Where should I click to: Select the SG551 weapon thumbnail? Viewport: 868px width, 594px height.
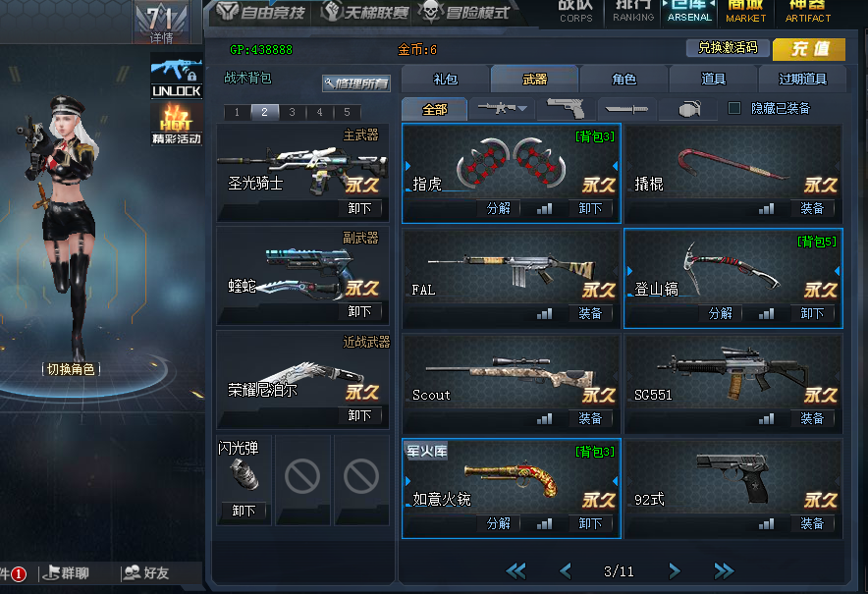click(732, 373)
